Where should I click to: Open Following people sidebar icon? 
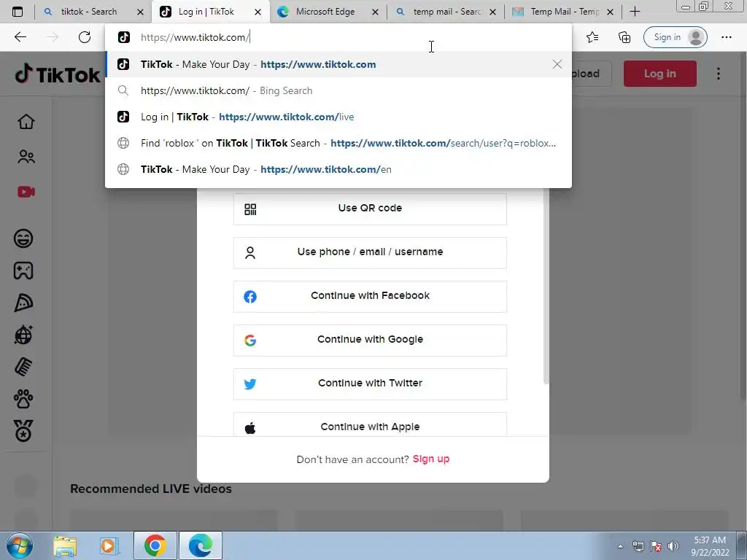pos(26,157)
